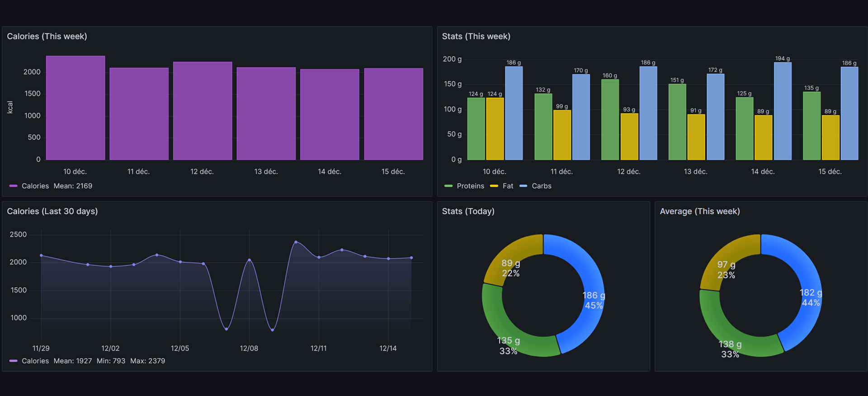
Task: Open the Calories (This week) panel title
Action: point(47,37)
